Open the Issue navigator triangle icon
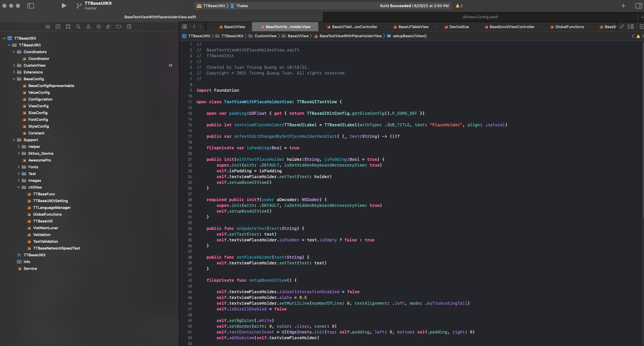The image size is (644, 346). pos(88,26)
